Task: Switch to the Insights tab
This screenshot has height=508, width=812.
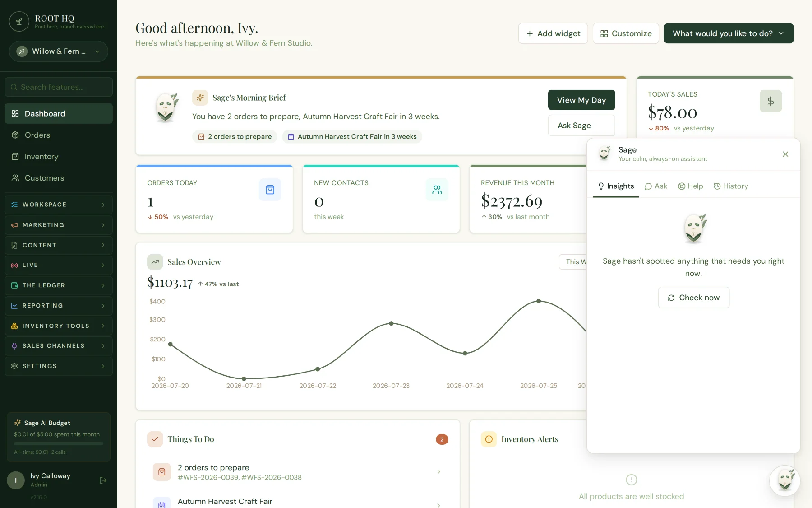Action: (616, 186)
